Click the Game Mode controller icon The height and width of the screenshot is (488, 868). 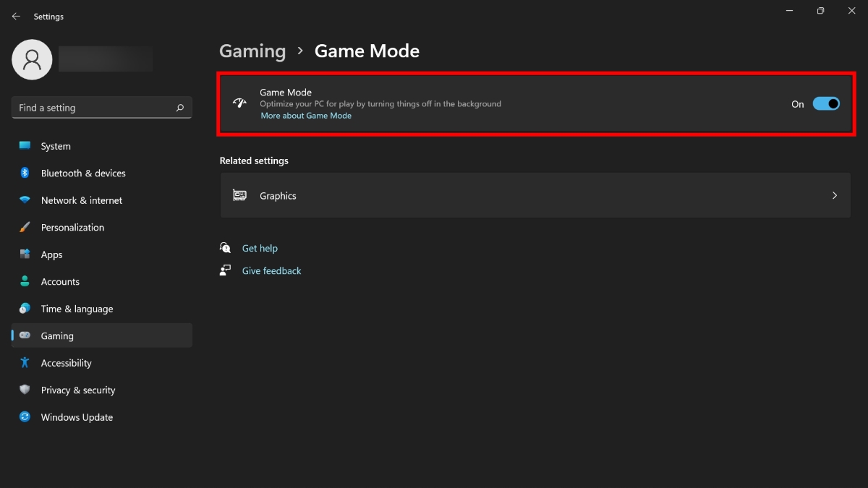click(x=239, y=103)
